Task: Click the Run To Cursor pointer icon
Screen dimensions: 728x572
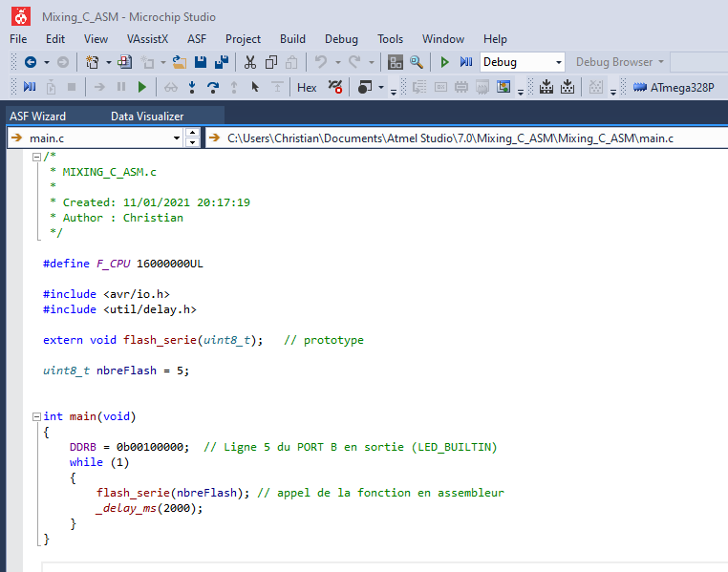Action: coord(255,87)
